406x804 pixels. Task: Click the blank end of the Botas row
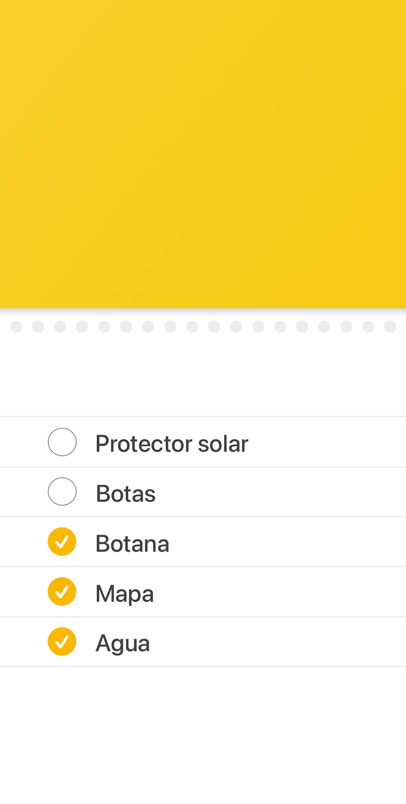[x=280, y=492]
